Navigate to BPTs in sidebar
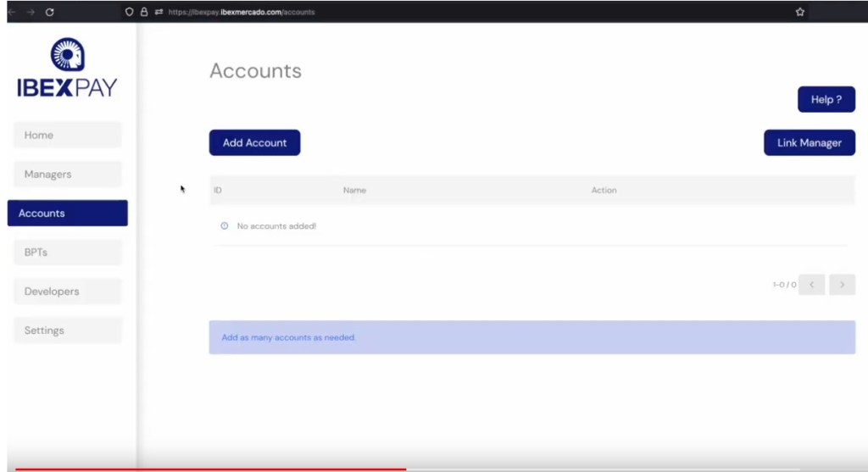Screen dimensions: 868x472 click(68, 253)
